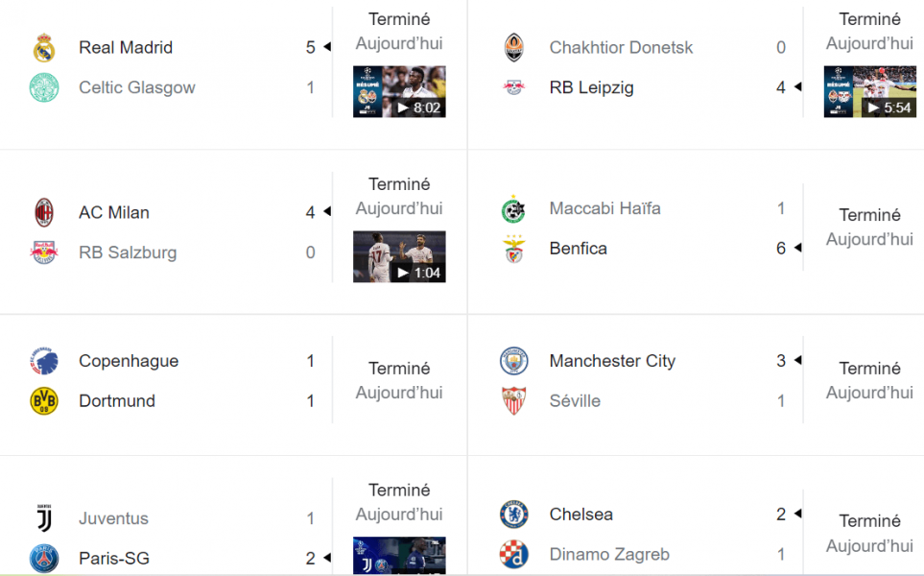
Task: Click the Dinamo Zagreb club crest
Action: (x=514, y=554)
